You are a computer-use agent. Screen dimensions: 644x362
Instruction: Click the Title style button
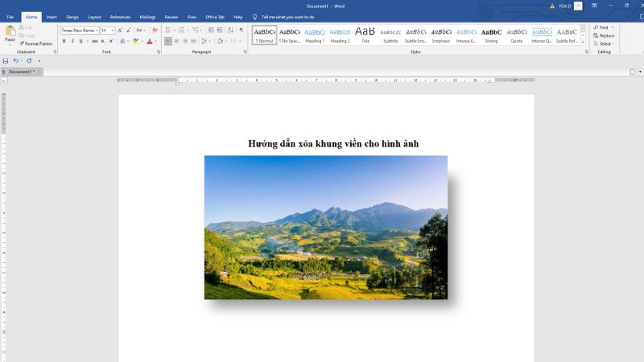[x=365, y=35]
